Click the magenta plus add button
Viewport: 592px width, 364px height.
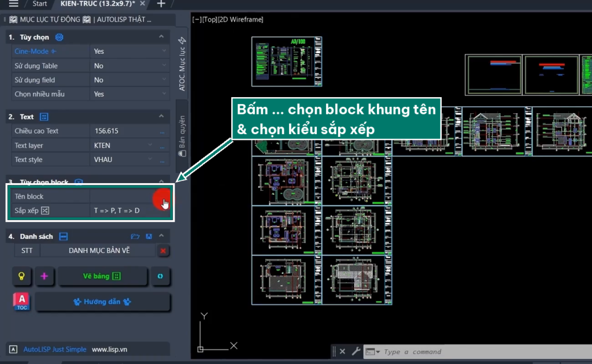click(44, 276)
